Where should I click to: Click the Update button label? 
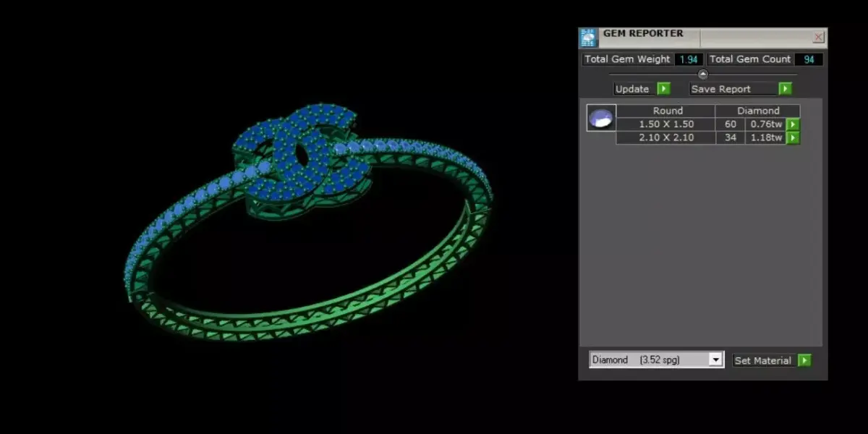[x=632, y=89]
